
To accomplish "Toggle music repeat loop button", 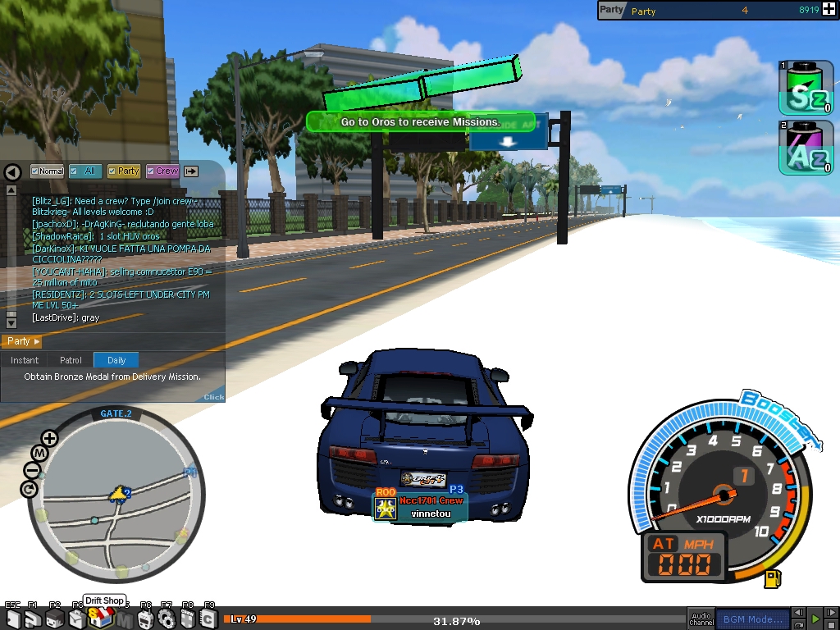I will pos(798,624).
